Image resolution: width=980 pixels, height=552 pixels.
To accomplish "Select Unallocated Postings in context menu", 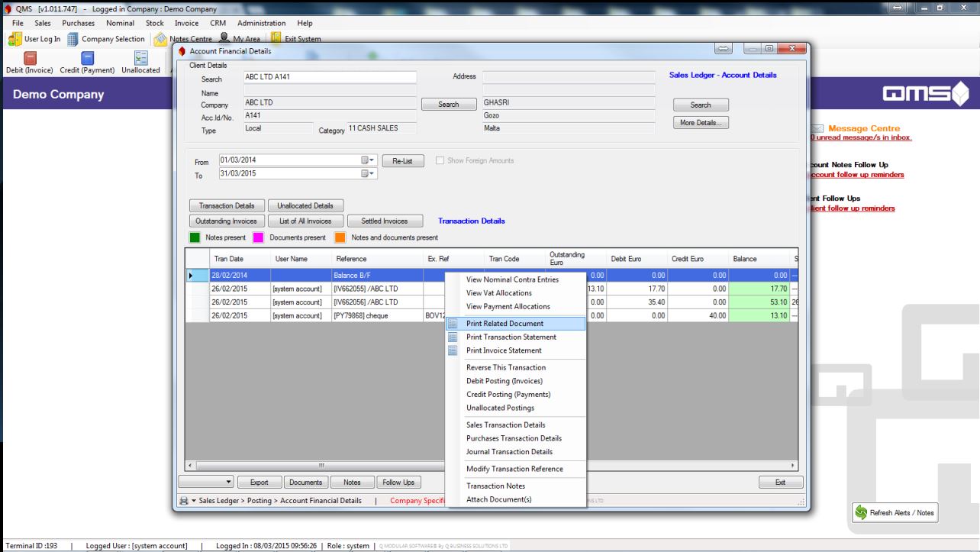I will point(516,408).
